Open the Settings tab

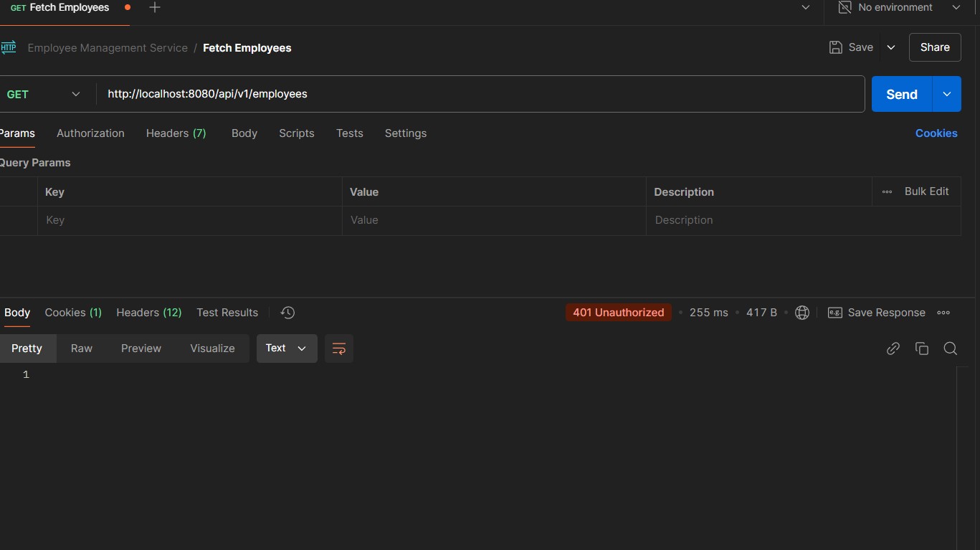coord(406,133)
